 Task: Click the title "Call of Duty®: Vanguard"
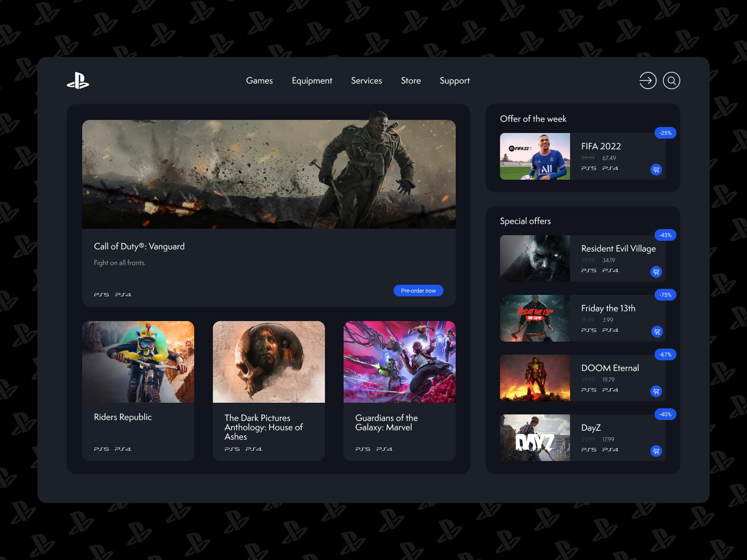coord(139,246)
